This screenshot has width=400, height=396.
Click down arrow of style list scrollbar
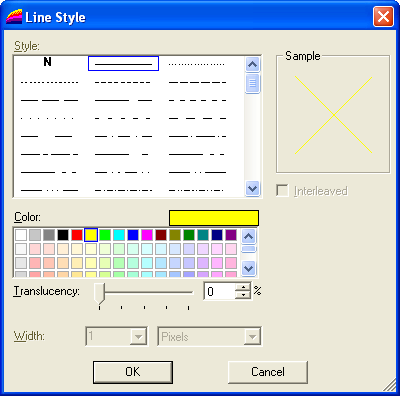coord(252,189)
